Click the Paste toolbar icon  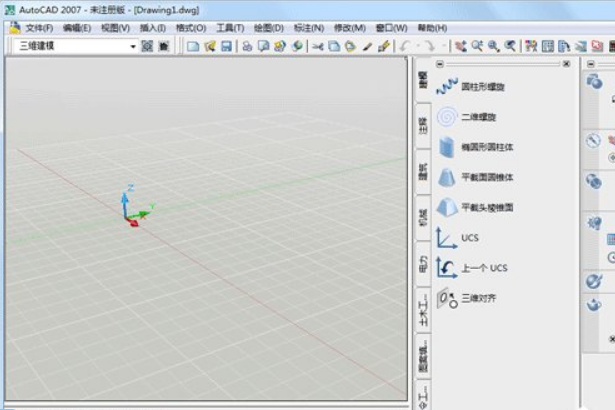(350, 46)
